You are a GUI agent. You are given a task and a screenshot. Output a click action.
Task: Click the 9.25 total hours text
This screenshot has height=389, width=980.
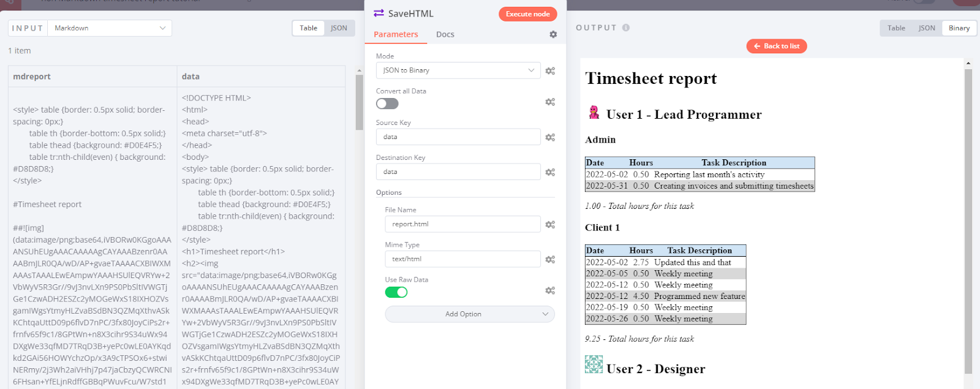pyautogui.click(x=639, y=339)
